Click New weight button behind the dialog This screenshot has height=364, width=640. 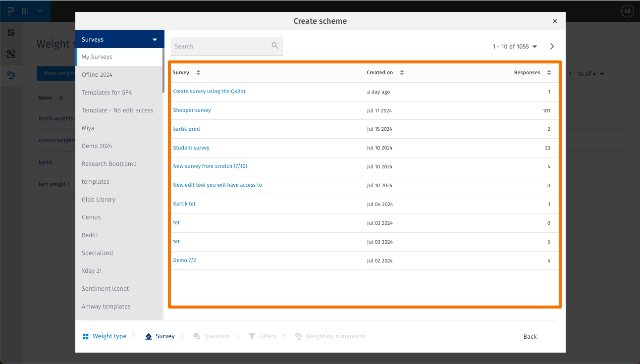[56, 73]
